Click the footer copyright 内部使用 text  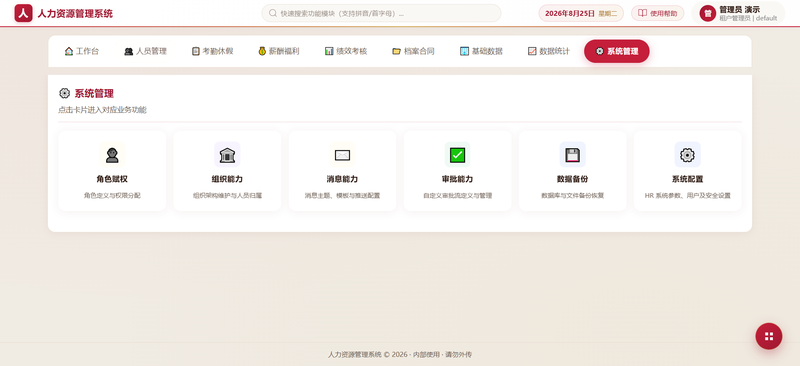coord(426,355)
